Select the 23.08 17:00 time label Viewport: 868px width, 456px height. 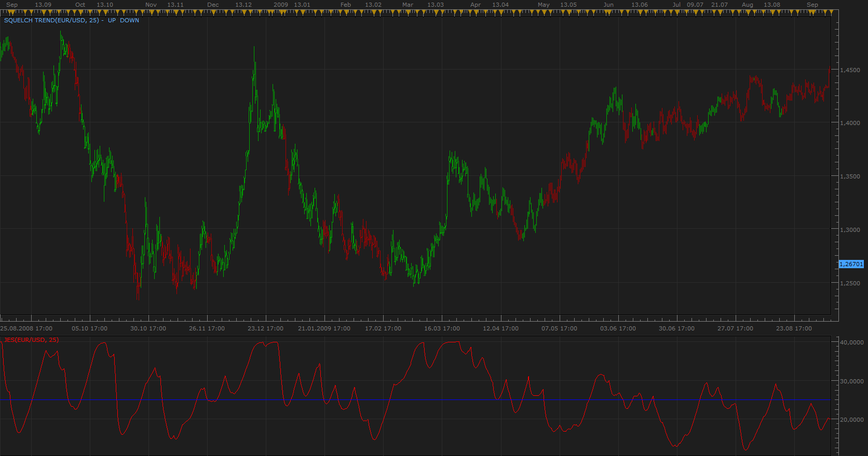tap(794, 328)
